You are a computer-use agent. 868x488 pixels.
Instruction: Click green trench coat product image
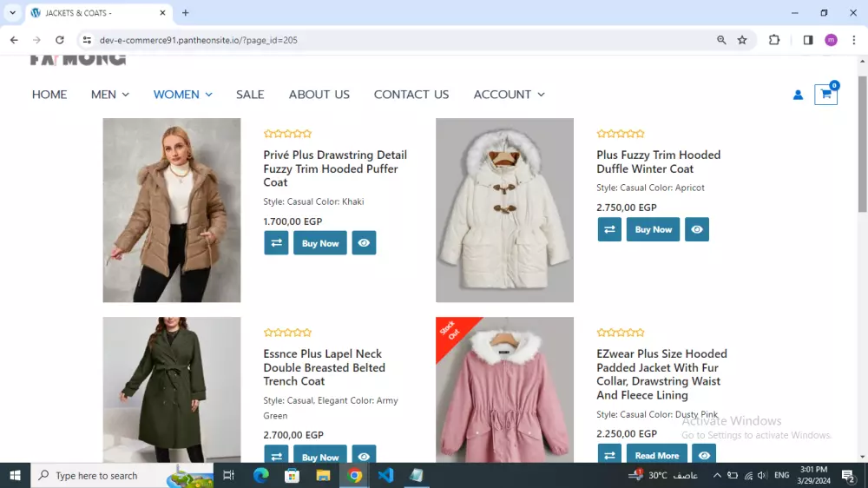pyautogui.click(x=172, y=389)
